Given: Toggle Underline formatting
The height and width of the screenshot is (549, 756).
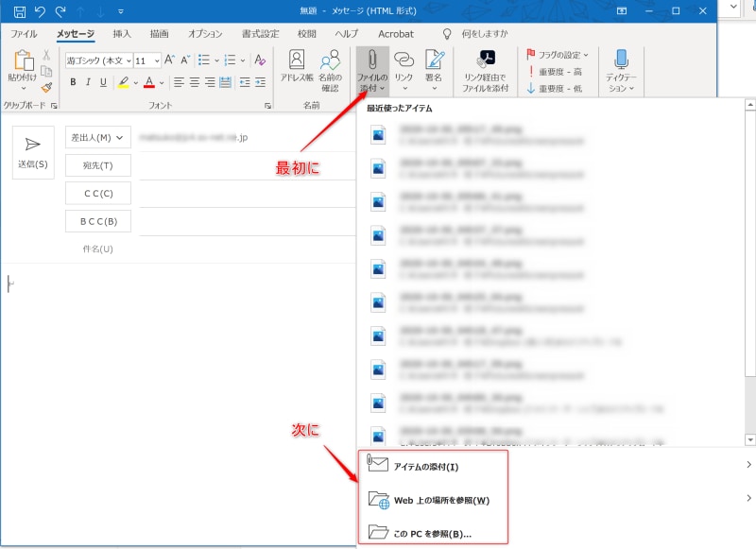Looking at the screenshot, I should pos(103,82).
